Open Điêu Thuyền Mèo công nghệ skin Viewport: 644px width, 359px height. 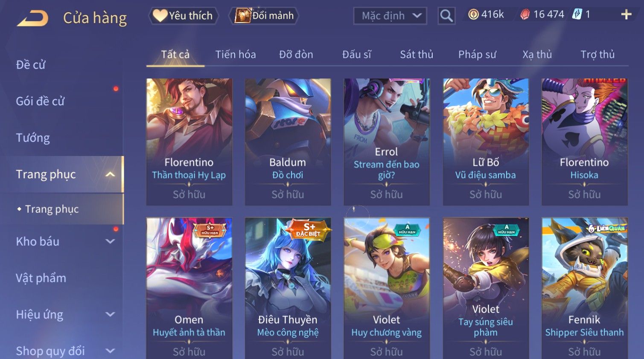point(288,288)
